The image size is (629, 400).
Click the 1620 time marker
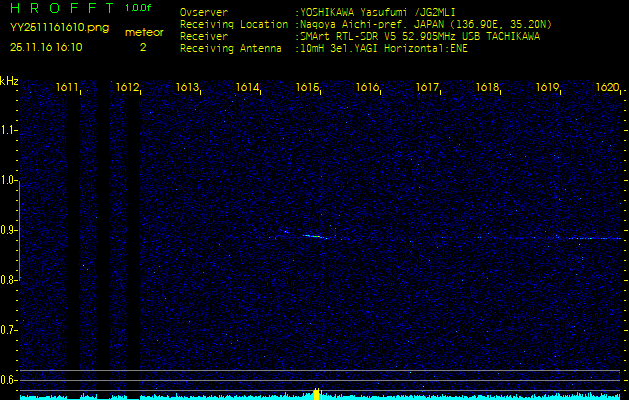tap(606, 88)
